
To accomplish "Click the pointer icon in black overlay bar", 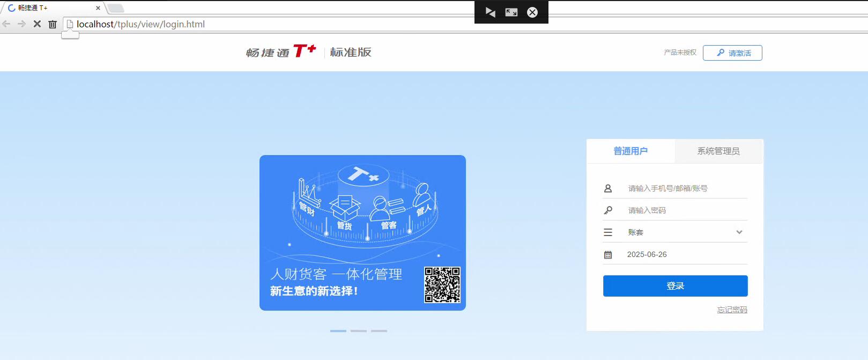I will pyautogui.click(x=490, y=12).
